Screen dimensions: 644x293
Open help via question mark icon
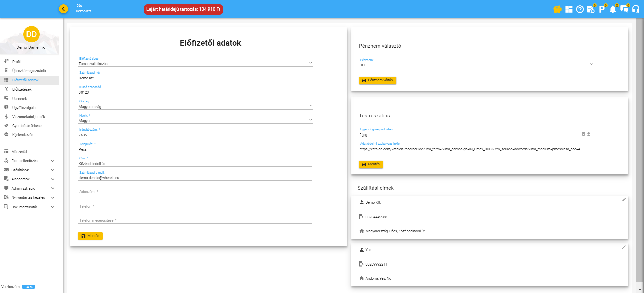pyautogui.click(x=580, y=9)
